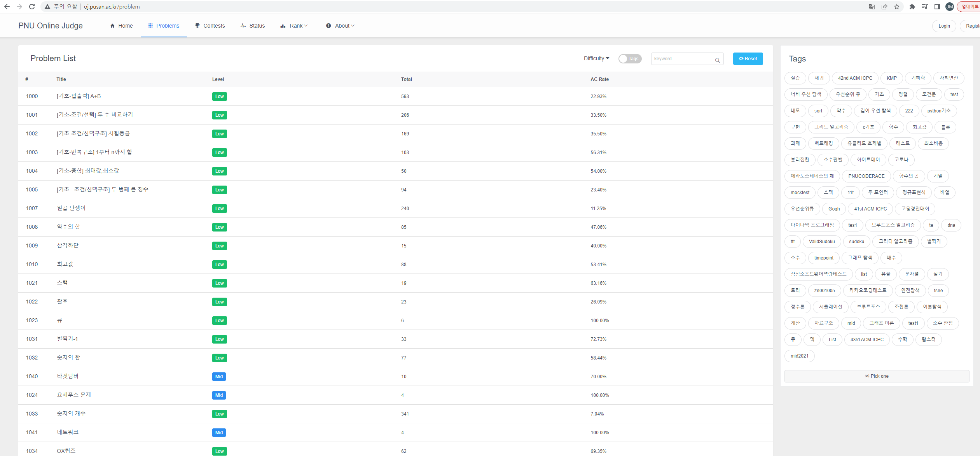The width and height of the screenshot is (980, 456).
Task: Click the Status activity icon
Action: point(243,25)
